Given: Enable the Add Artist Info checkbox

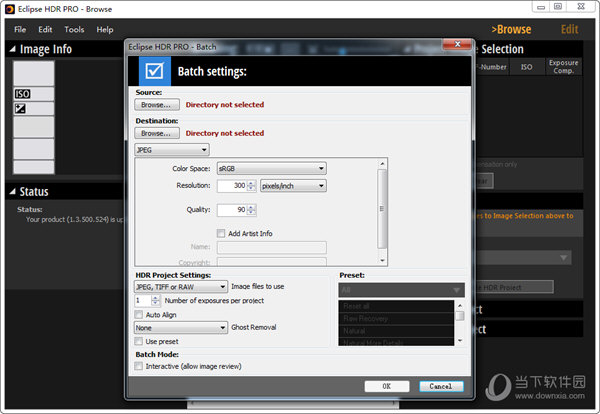Looking at the screenshot, I should [x=221, y=233].
